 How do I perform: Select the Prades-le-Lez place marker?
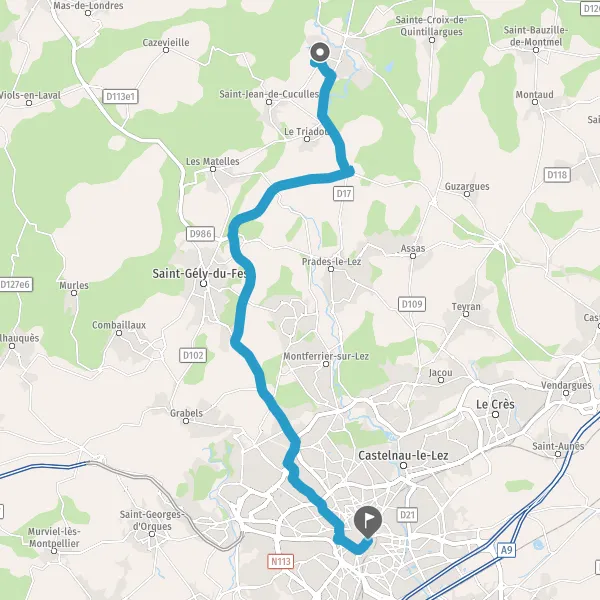pos(331,269)
